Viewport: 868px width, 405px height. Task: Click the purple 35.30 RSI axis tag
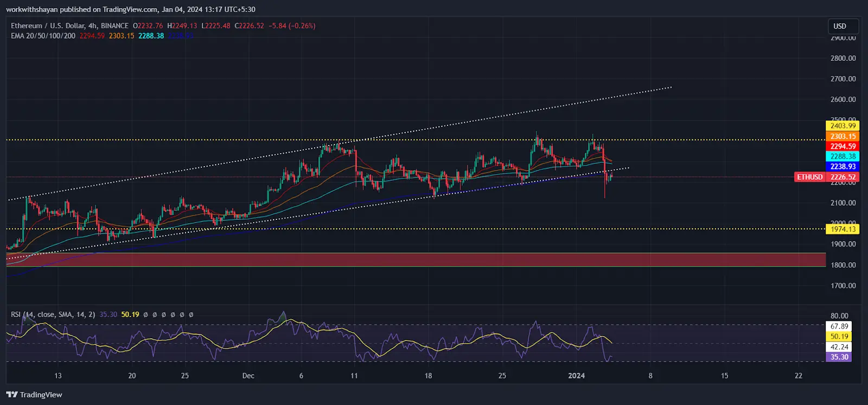pos(839,357)
